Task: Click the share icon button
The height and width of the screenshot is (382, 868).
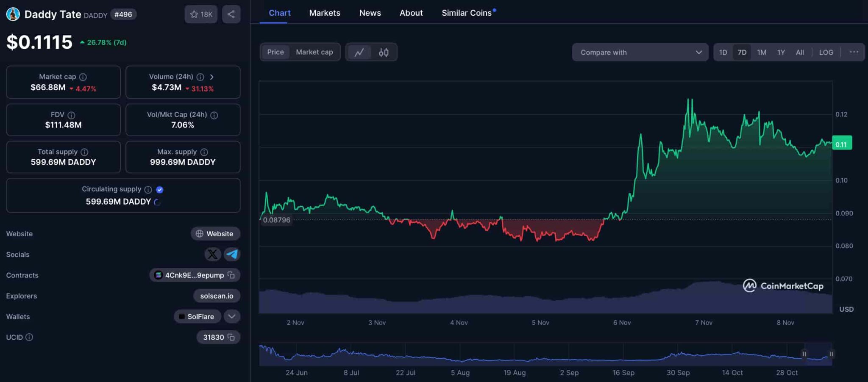Action: pyautogui.click(x=231, y=14)
